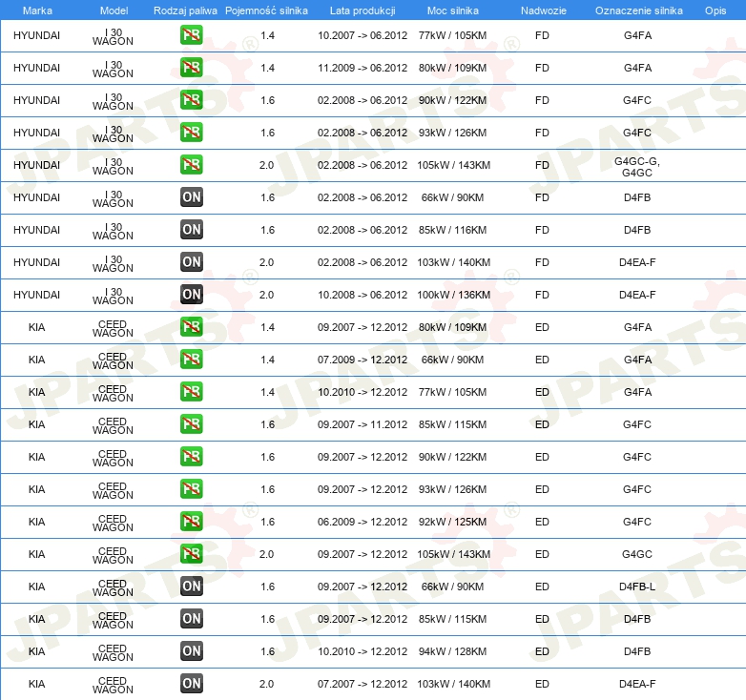Click the petrol icon in Kia 66kW / 90KM G4FA row
Viewport: 746px width, 700px height.
click(191, 359)
